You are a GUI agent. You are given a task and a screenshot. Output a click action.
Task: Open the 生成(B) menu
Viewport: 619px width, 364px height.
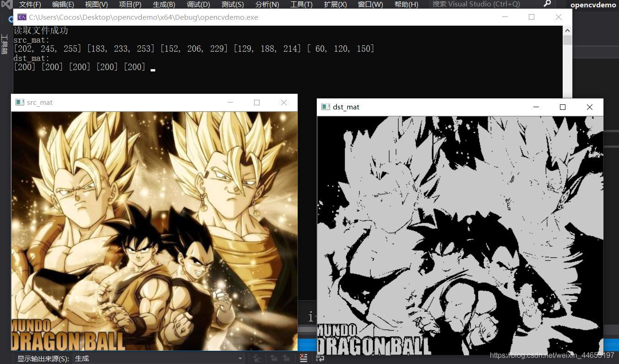pos(164,4)
